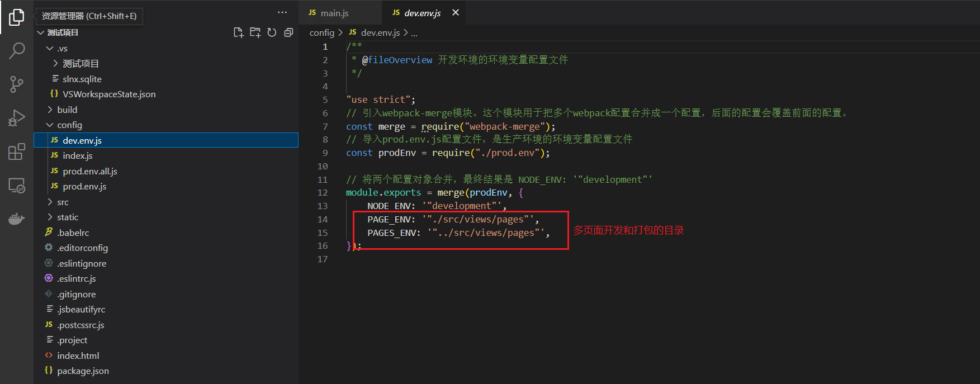Open the Docker view icon

[17, 219]
